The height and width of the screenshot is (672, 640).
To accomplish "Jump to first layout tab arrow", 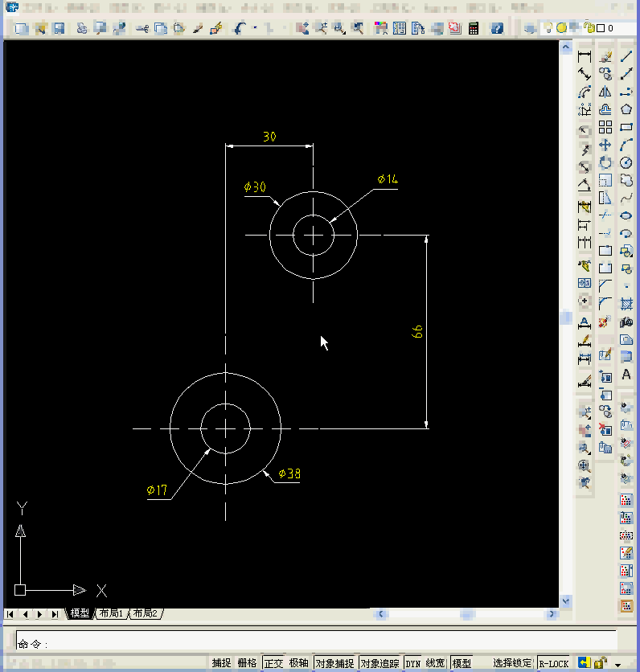I will point(10,613).
